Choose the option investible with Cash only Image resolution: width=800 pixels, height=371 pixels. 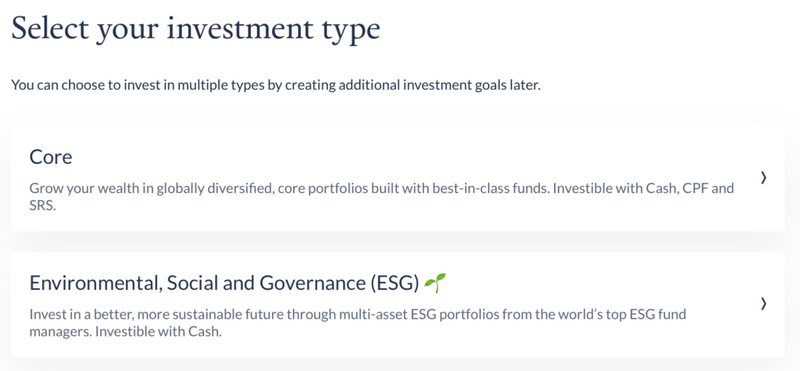pyautogui.click(x=397, y=304)
